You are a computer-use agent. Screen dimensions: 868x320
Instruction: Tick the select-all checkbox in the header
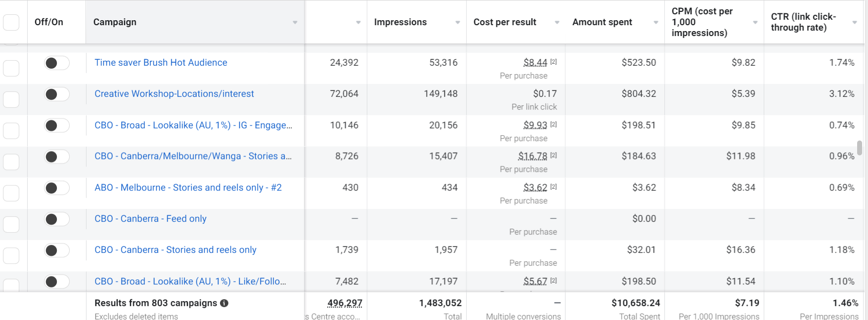11,22
